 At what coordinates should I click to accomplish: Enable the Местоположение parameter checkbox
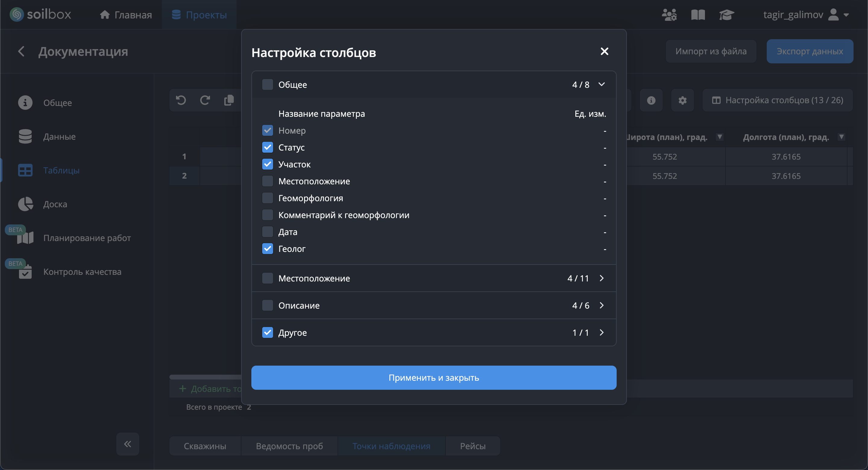point(268,181)
